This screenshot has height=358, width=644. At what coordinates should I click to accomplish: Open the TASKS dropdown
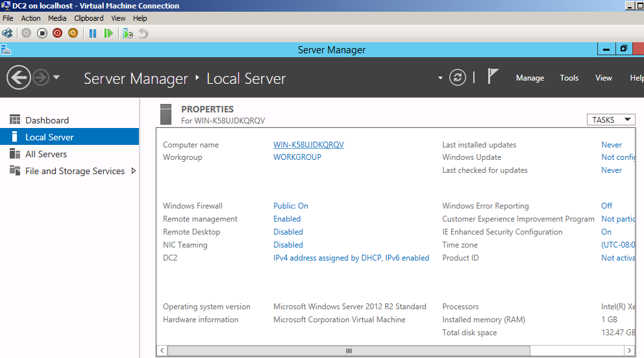pos(610,120)
